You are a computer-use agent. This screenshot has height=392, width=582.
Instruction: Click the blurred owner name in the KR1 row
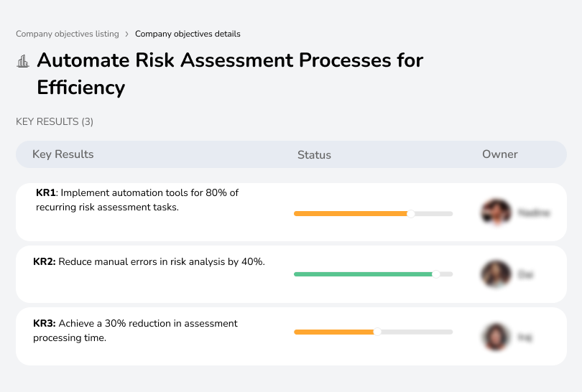pos(534,213)
